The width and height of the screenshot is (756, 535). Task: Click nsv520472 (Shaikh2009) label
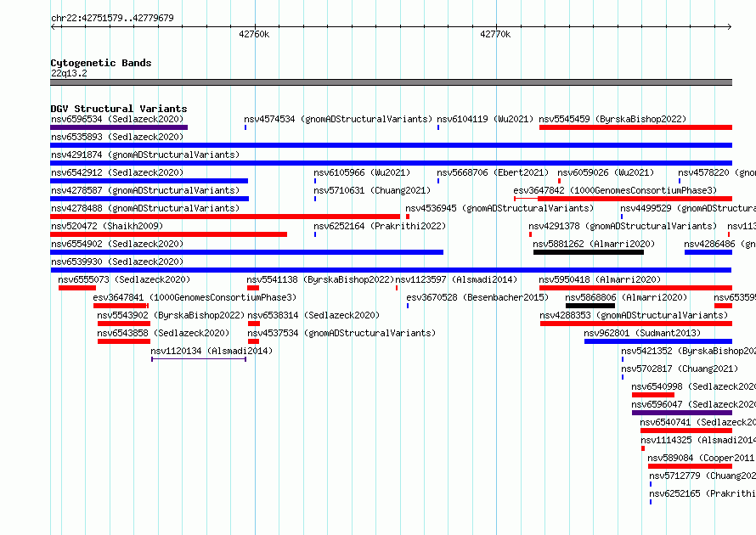pos(107,226)
